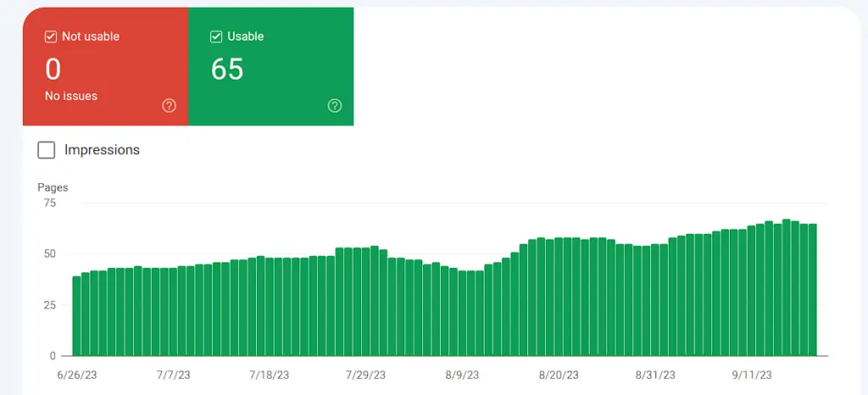Open help icon on Usable card
The width and height of the screenshot is (868, 395).
pos(334,106)
